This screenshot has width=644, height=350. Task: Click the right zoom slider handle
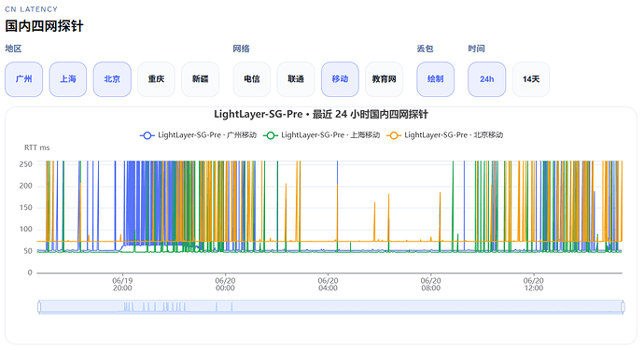[x=623, y=307]
